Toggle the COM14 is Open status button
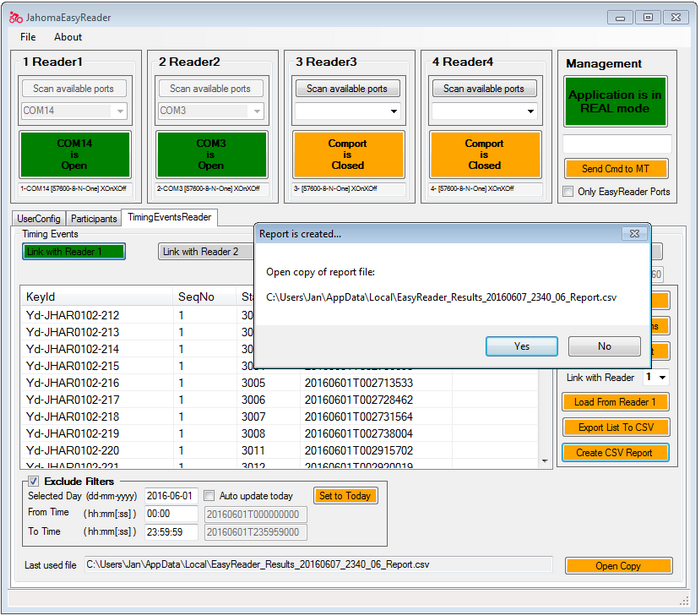Screen dimensions: 700x616 (x=75, y=154)
